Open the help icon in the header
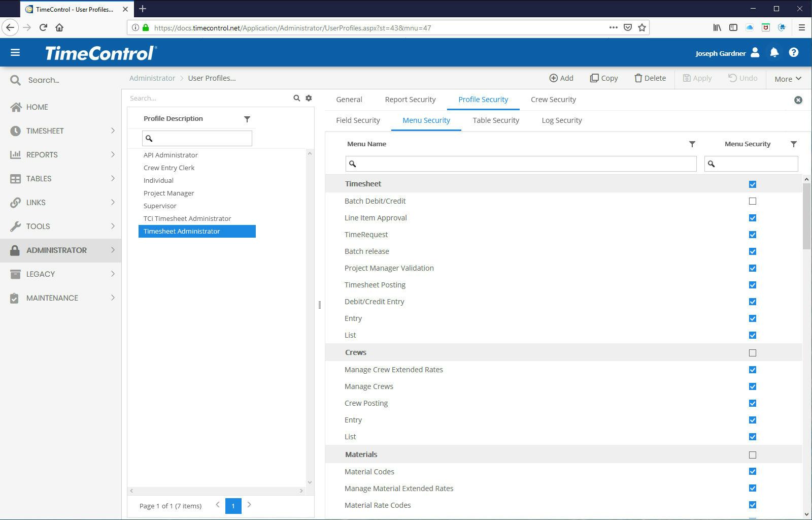Screen dimensions: 812x520 [x=793, y=52]
